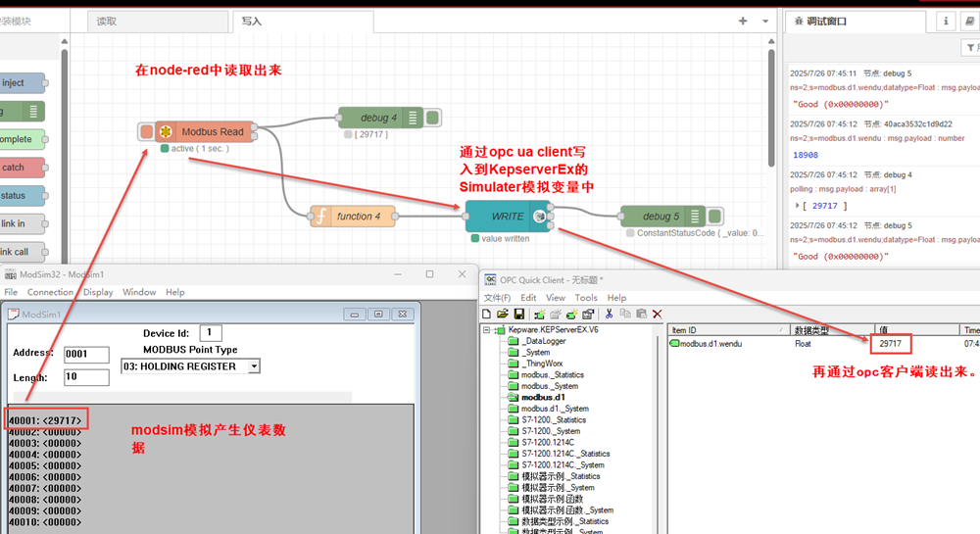Select the complete node in the palette

[22, 139]
